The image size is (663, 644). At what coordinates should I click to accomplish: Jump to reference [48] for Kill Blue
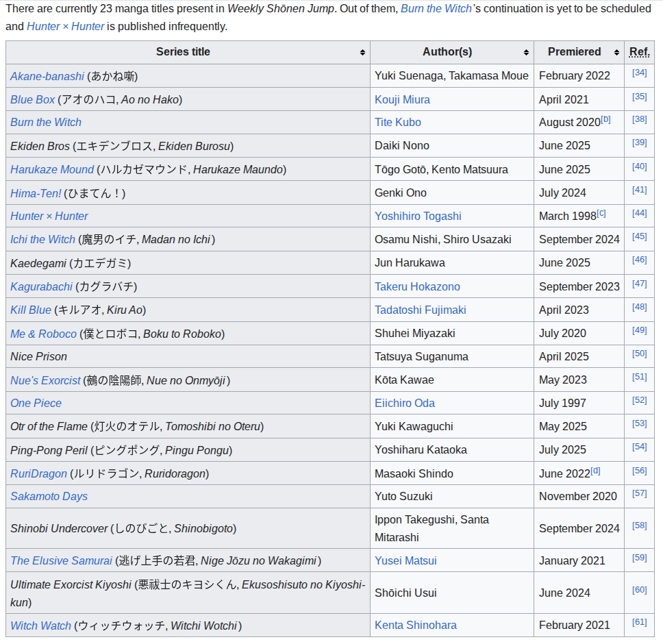639,308
